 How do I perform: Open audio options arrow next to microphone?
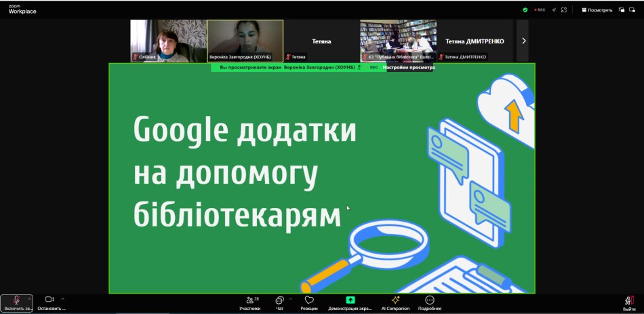coord(29,298)
